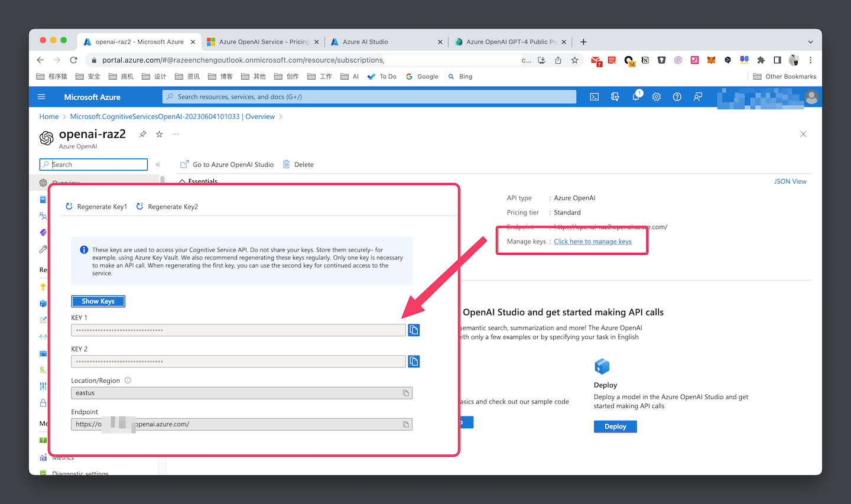Image resolution: width=851 pixels, height=504 pixels.
Task: Click the Azure feedback icon
Action: pyautogui.click(x=698, y=97)
